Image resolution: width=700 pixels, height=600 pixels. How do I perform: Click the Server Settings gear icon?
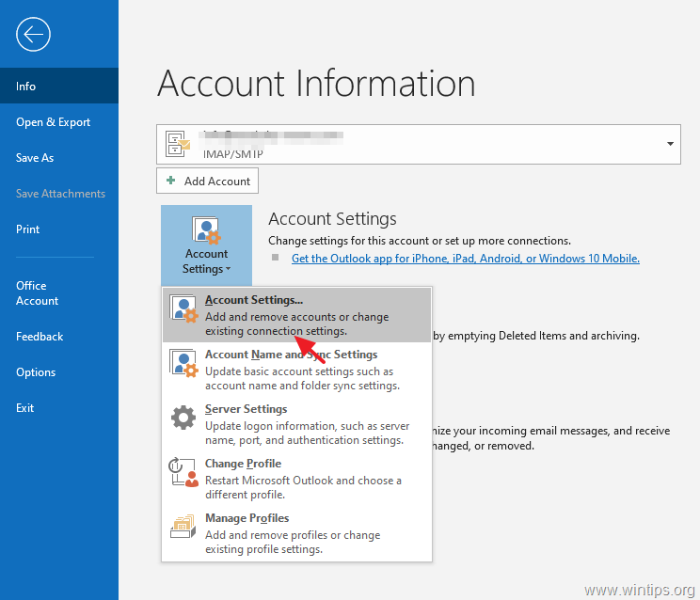183,418
